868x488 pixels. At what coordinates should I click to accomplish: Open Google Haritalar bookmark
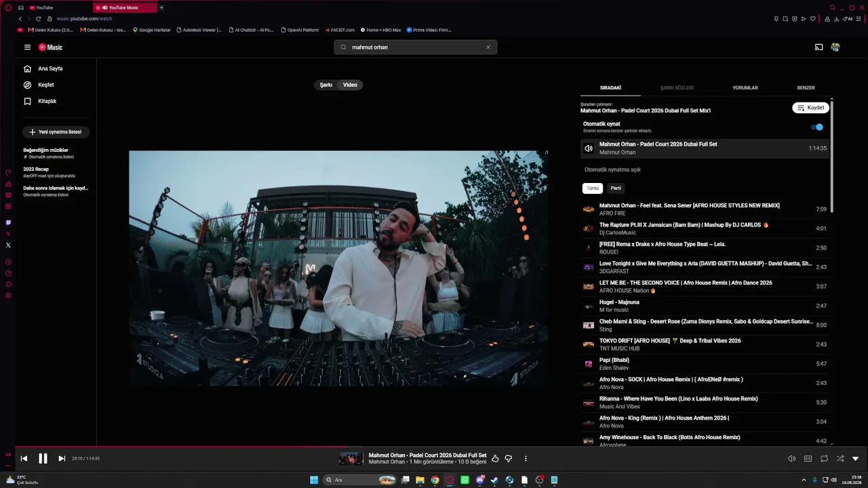pos(152,30)
